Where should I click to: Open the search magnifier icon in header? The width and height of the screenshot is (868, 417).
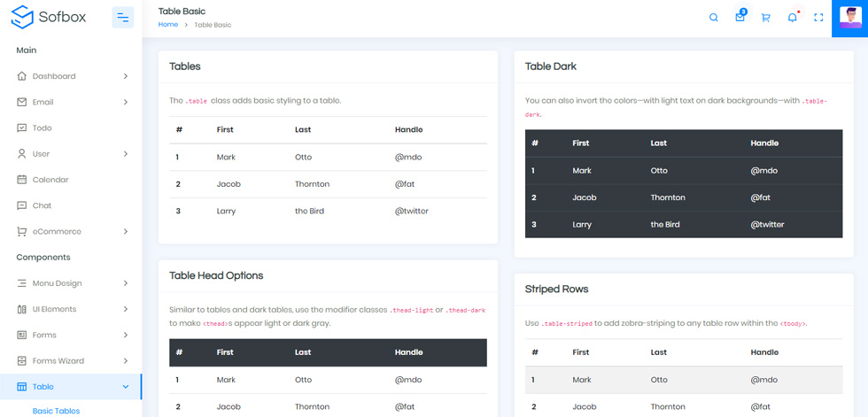(x=714, y=18)
